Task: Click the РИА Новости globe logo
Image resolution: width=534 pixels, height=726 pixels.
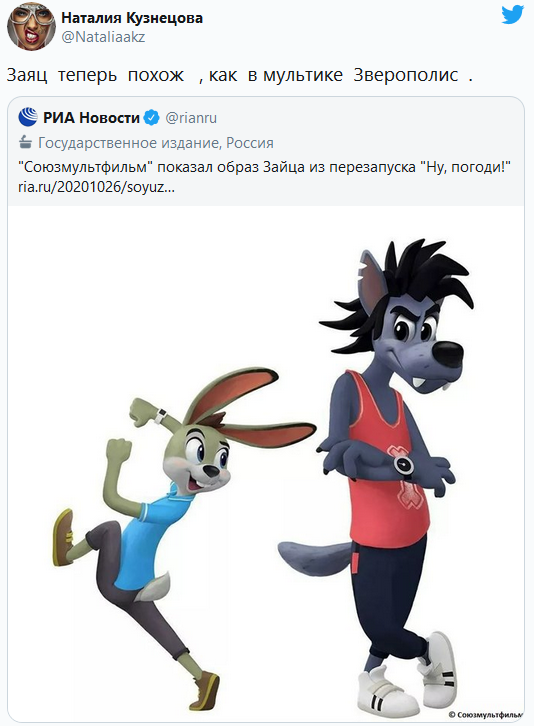Action: pyautogui.click(x=28, y=118)
